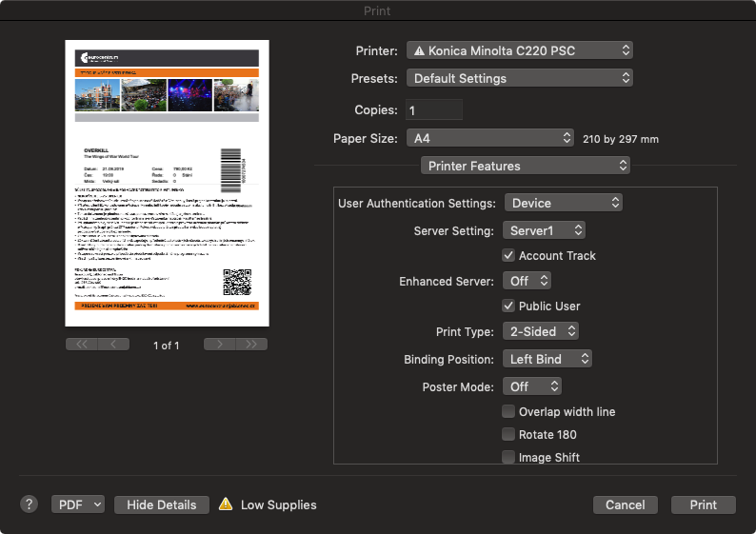Click the Low Supplies status text
This screenshot has width=756, height=534.
(x=279, y=504)
